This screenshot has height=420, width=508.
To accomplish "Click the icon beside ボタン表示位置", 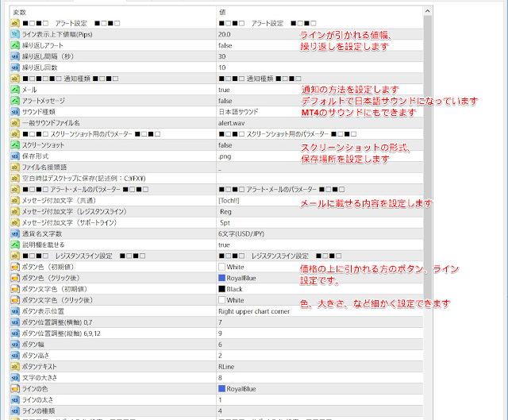I will click(15, 311).
